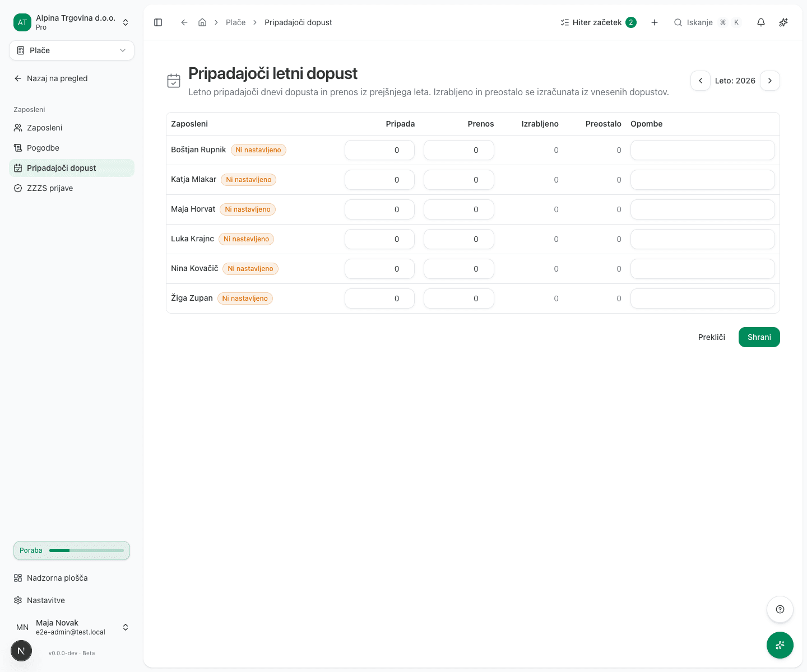This screenshot has height=672, width=807.
Task: Open Zaposleni in the sidebar
Action: pos(72,128)
